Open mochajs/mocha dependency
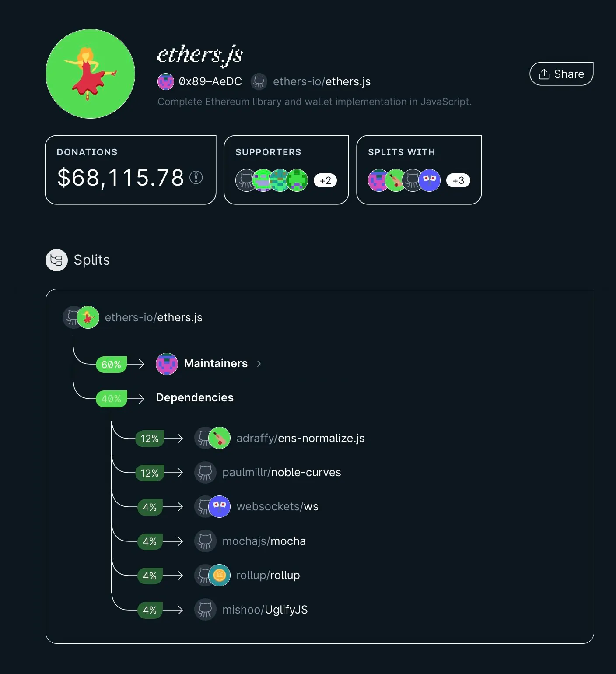 click(264, 541)
